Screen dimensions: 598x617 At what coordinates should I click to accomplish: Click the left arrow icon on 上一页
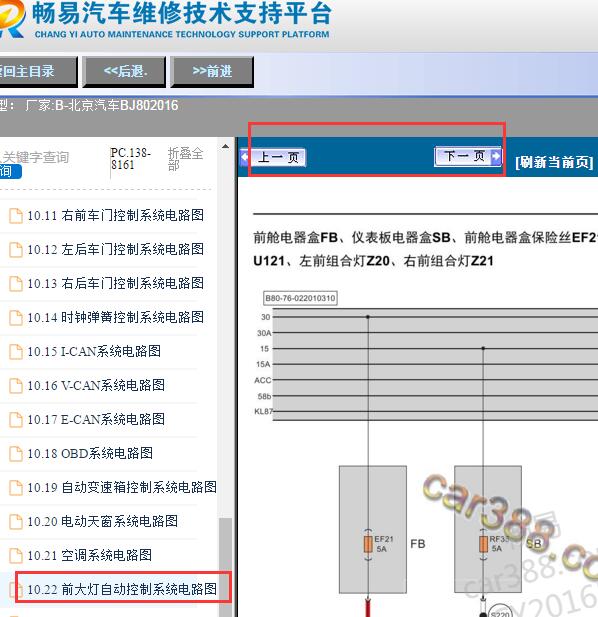(x=245, y=157)
